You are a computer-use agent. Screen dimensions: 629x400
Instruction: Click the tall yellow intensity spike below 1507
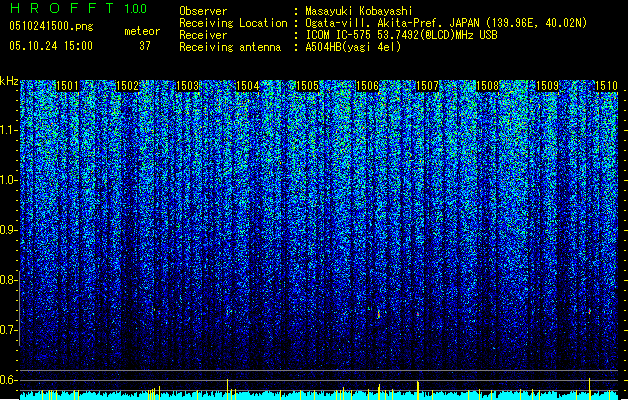tap(418, 390)
